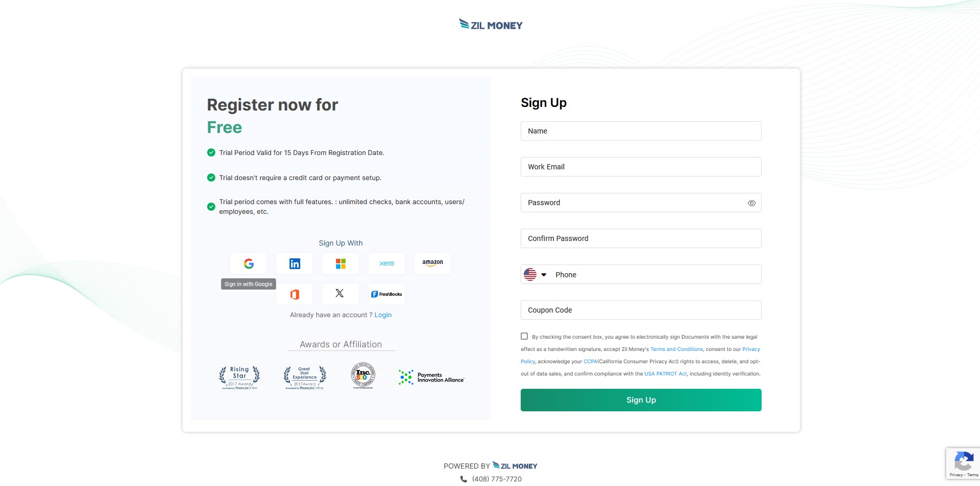
Task: Choose the Microsoft sign-up icon
Action: coord(341,263)
